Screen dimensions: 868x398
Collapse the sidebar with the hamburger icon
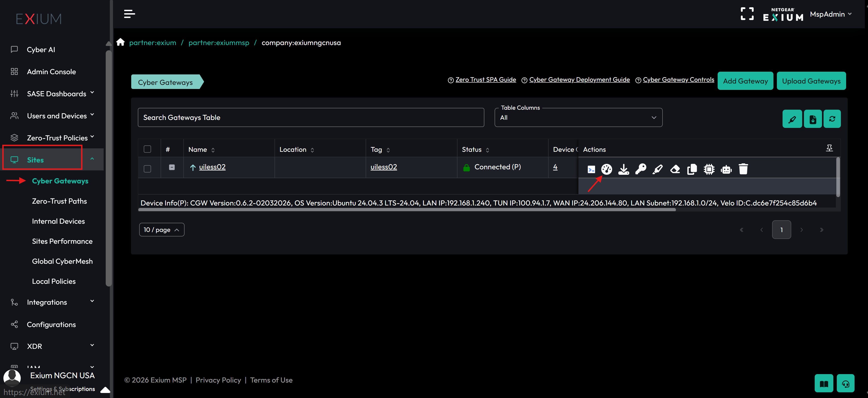[x=129, y=14]
